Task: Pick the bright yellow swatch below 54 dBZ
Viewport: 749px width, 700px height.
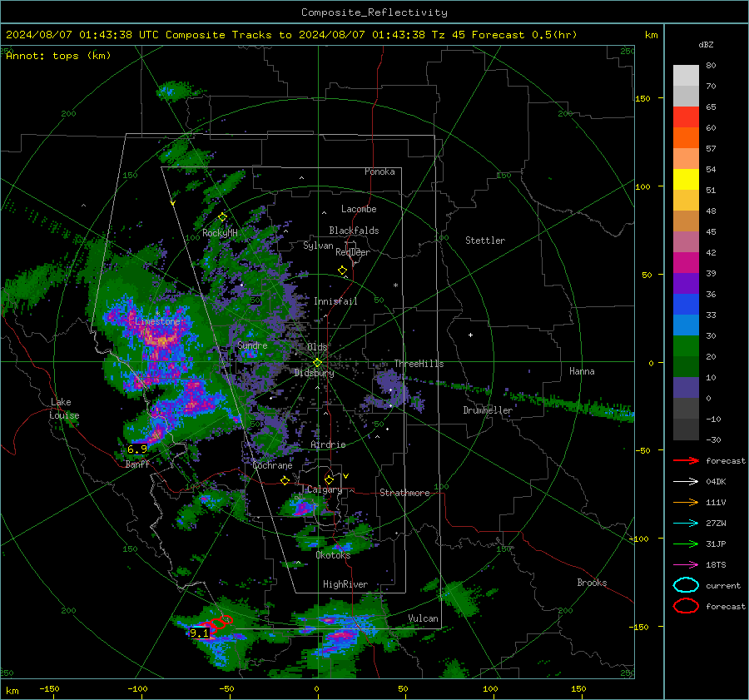Action: pyautogui.click(x=686, y=180)
